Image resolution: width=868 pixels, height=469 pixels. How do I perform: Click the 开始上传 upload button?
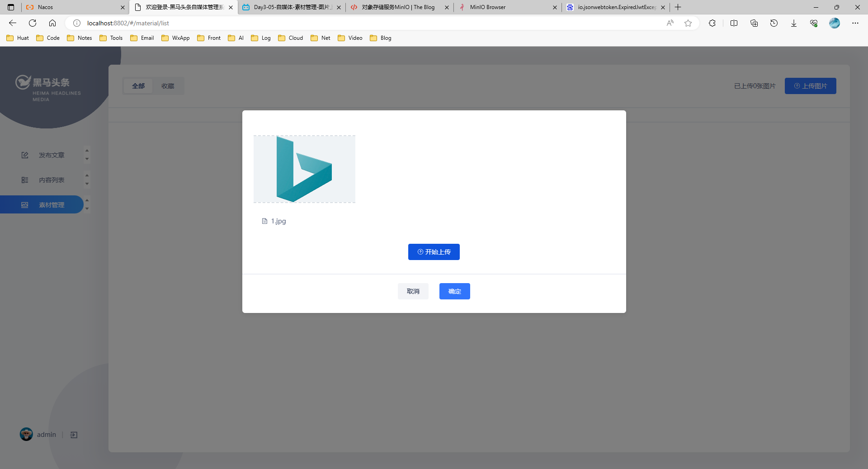click(434, 252)
